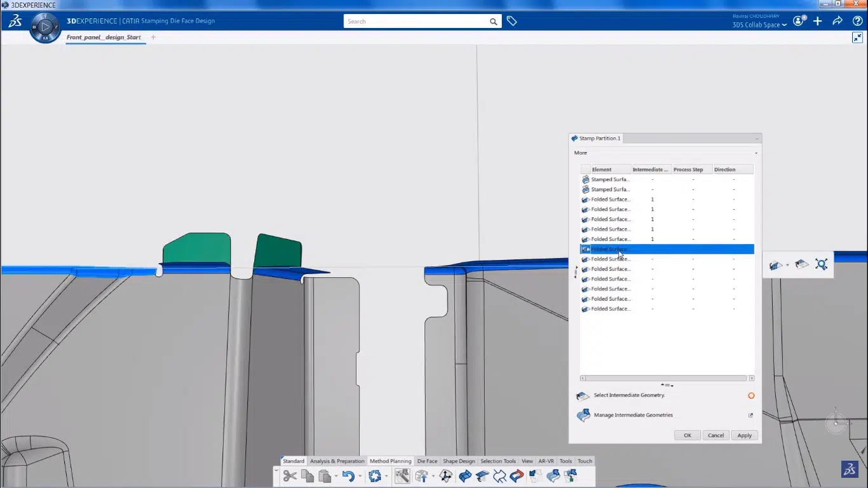Click the Paste icon in the toolbar
This screenshot has height=488, width=868.
pos(325,475)
